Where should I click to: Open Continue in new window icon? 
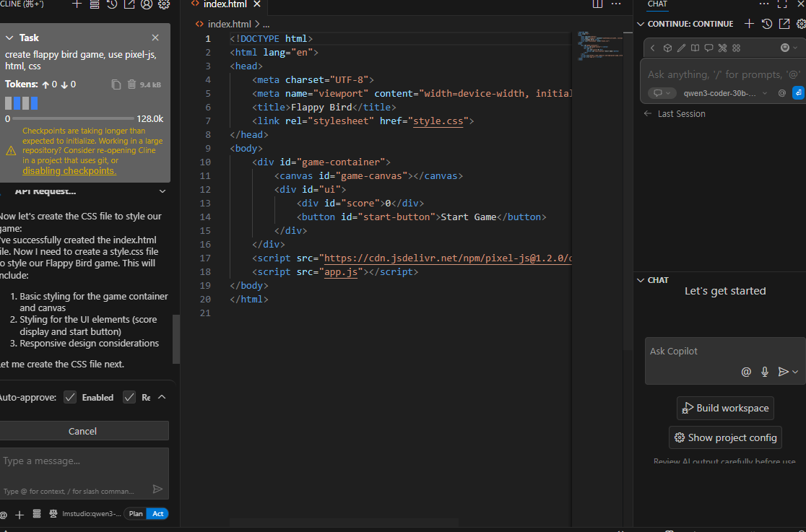784,24
